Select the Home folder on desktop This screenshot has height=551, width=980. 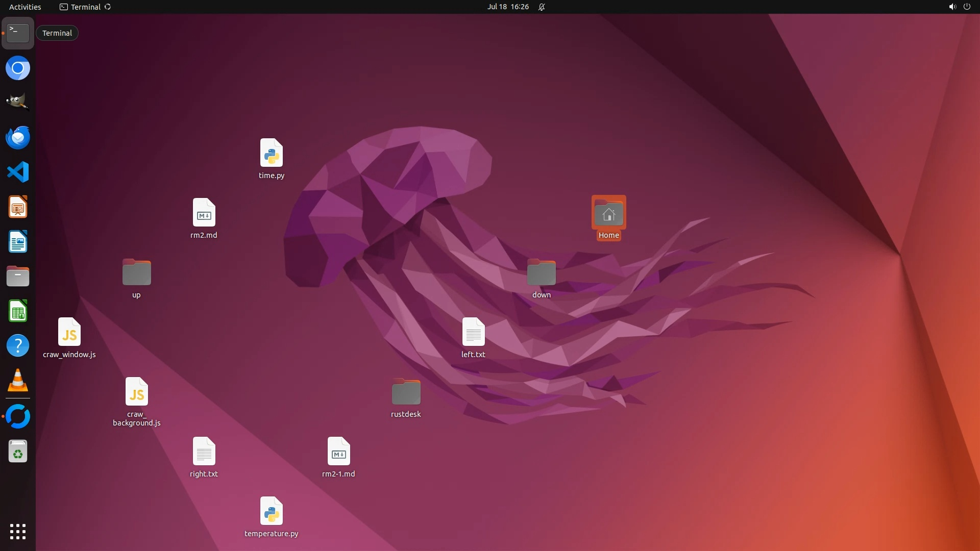coord(608,215)
